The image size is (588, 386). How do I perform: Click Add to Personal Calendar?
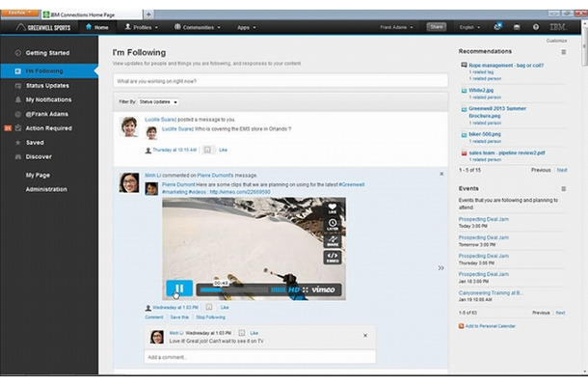click(x=490, y=326)
